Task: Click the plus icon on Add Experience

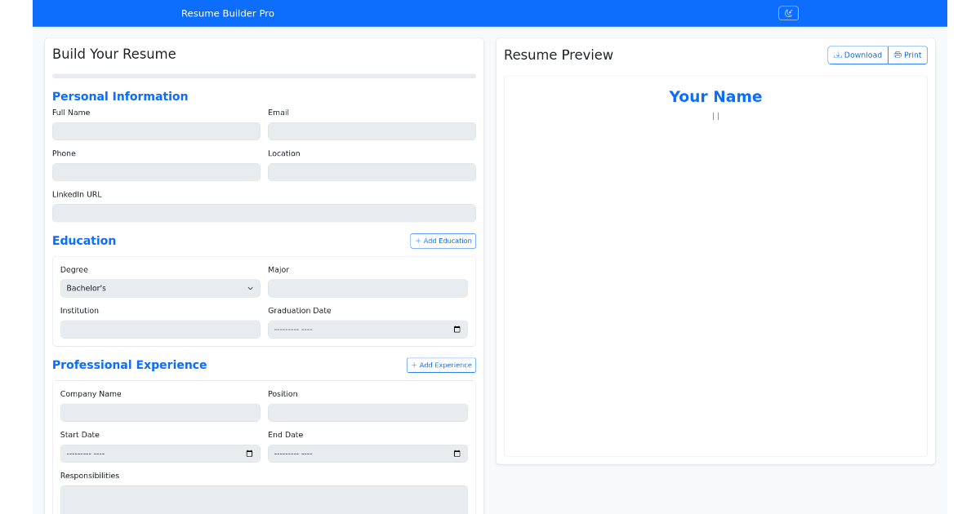Action: (x=415, y=365)
